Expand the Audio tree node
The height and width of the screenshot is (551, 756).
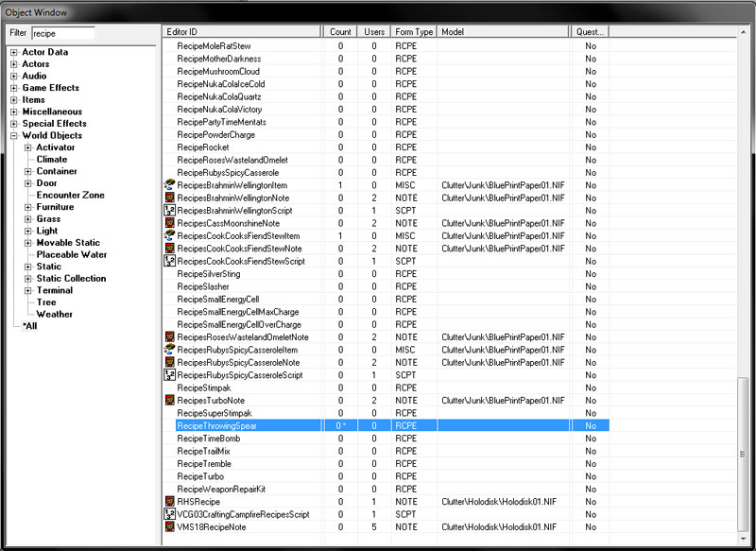(x=14, y=77)
